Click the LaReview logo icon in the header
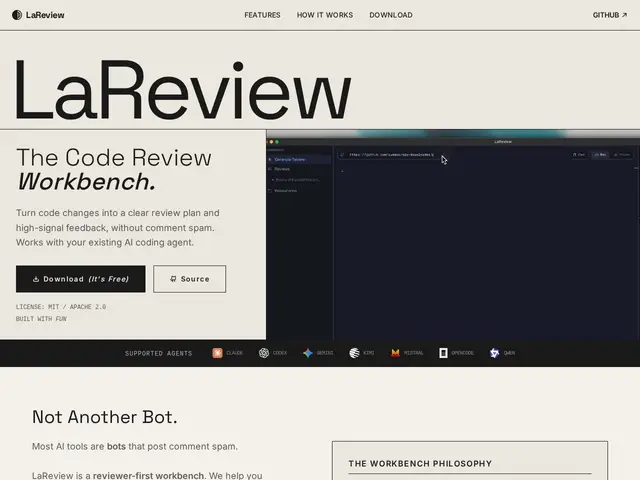Image resolution: width=640 pixels, height=480 pixels. (x=17, y=15)
